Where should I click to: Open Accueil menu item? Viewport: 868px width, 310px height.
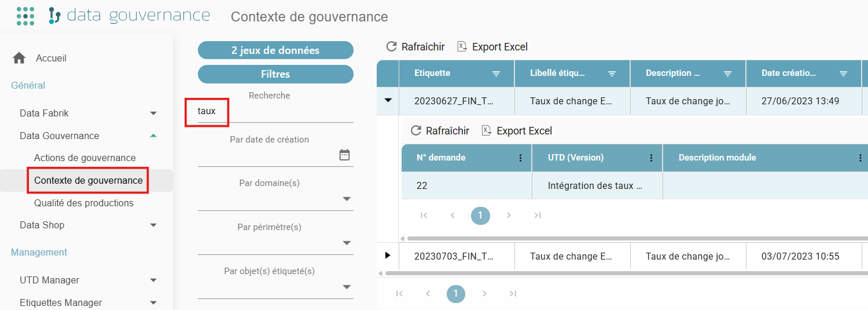[51, 58]
